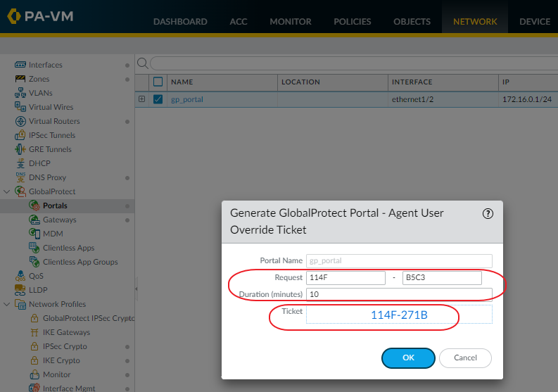Click the IKE Gateways icon
This screenshot has height=392, width=558.
click(x=34, y=332)
